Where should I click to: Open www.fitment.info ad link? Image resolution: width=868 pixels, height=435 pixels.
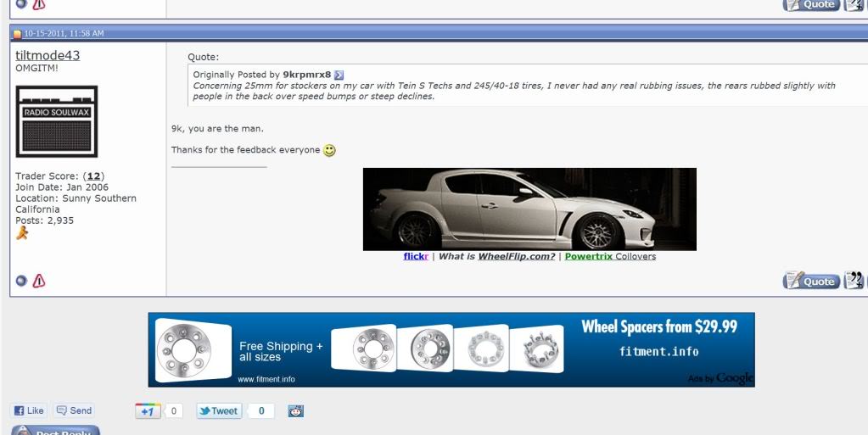click(x=266, y=379)
